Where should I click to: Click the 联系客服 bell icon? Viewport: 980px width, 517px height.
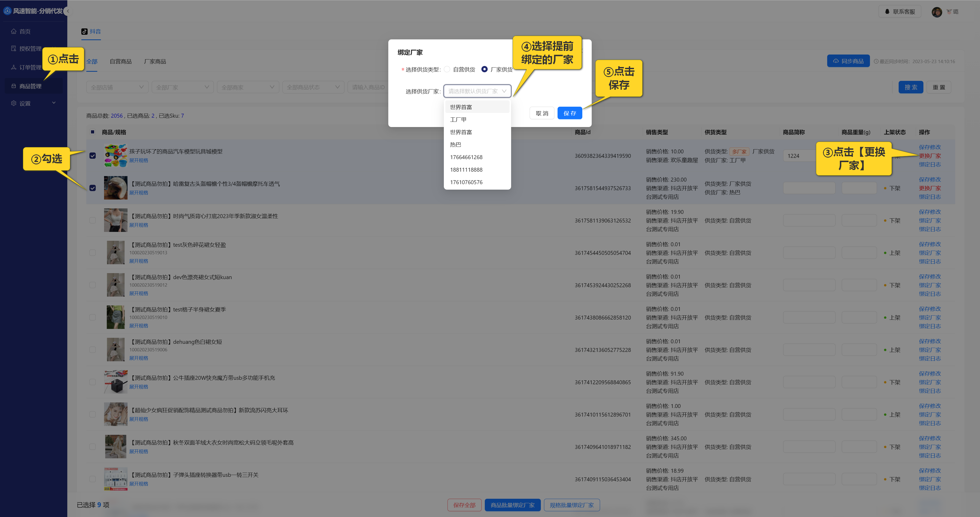887,12
